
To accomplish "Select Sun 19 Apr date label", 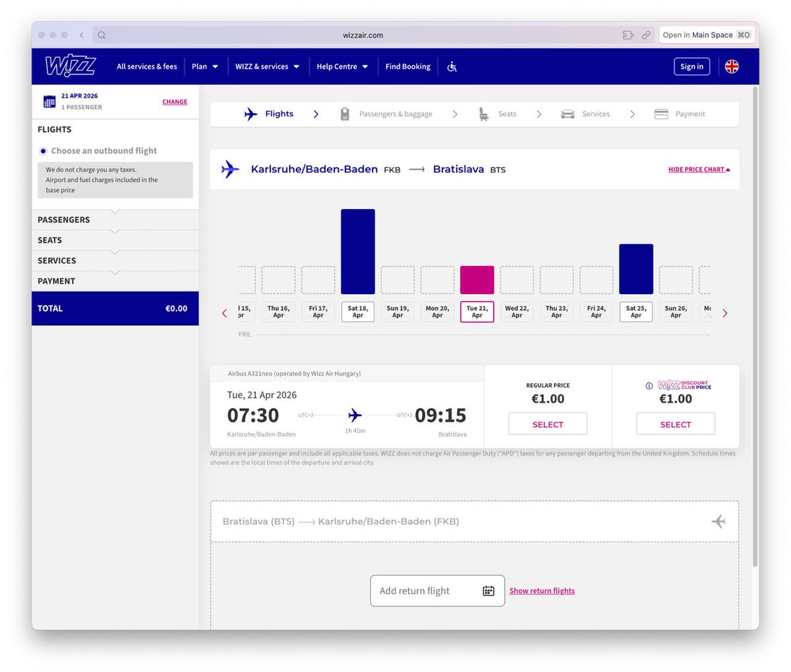I will pos(397,312).
